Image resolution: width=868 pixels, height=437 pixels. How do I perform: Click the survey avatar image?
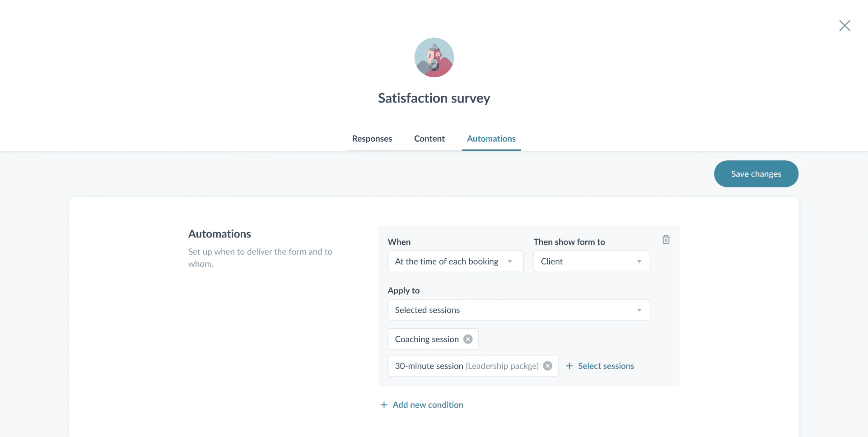click(434, 57)
